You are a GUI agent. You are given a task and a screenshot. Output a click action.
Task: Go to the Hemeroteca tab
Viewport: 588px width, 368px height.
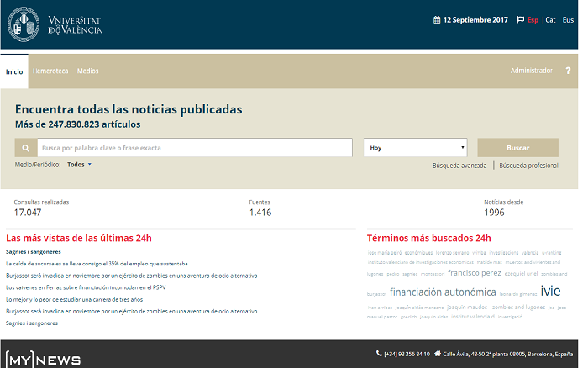coord(50,71)
